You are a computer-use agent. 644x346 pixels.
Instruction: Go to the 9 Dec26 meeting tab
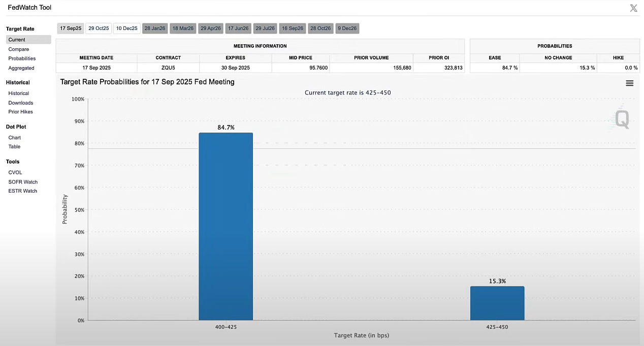tap(347, 28)
